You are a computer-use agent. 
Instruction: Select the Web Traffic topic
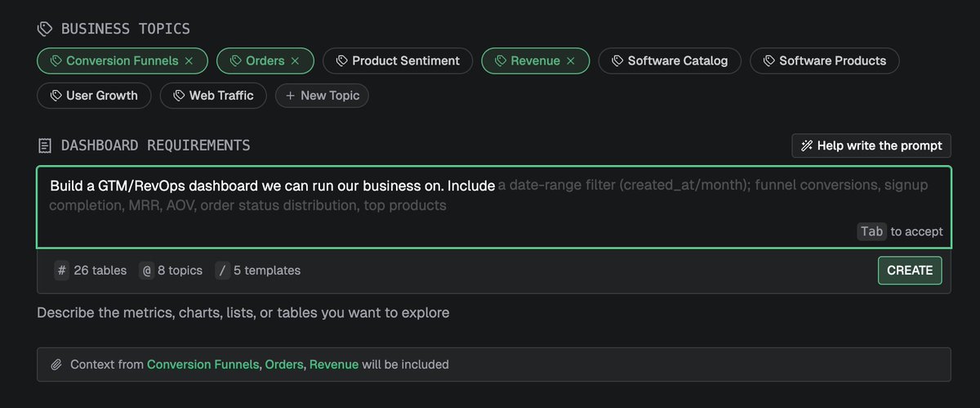pos(213,96)
